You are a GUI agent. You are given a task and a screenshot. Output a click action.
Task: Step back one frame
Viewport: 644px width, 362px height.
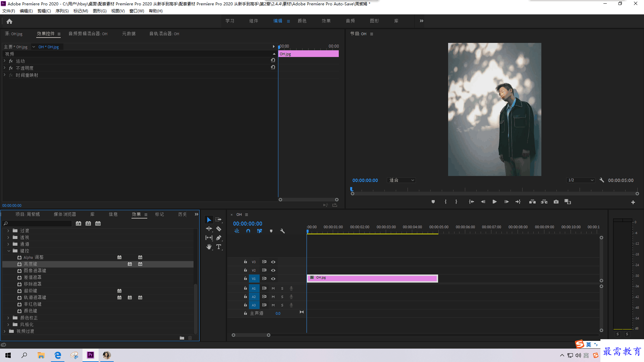[483, 202]
